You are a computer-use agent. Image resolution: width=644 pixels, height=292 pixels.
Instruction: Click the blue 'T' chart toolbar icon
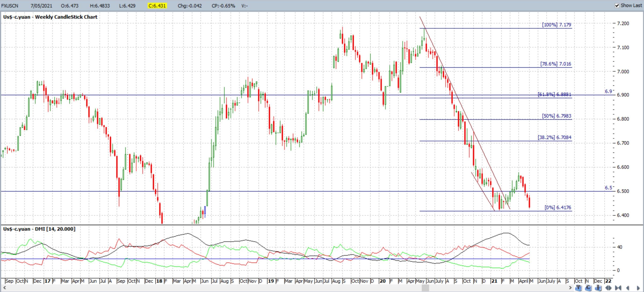tap(579, 288)
